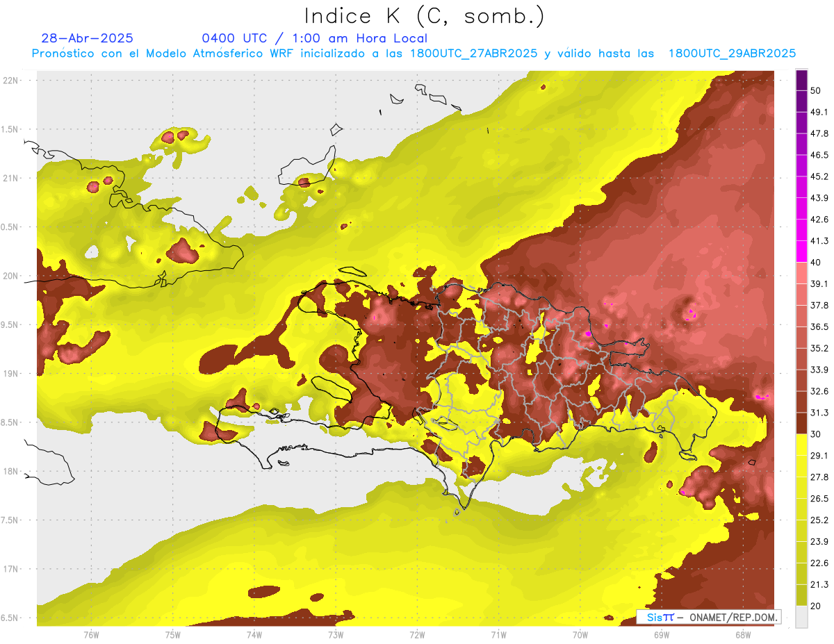This screenshot has height=644, width=834.
Task: Click the colorbar value 41.3
Action: pos(819,241)
